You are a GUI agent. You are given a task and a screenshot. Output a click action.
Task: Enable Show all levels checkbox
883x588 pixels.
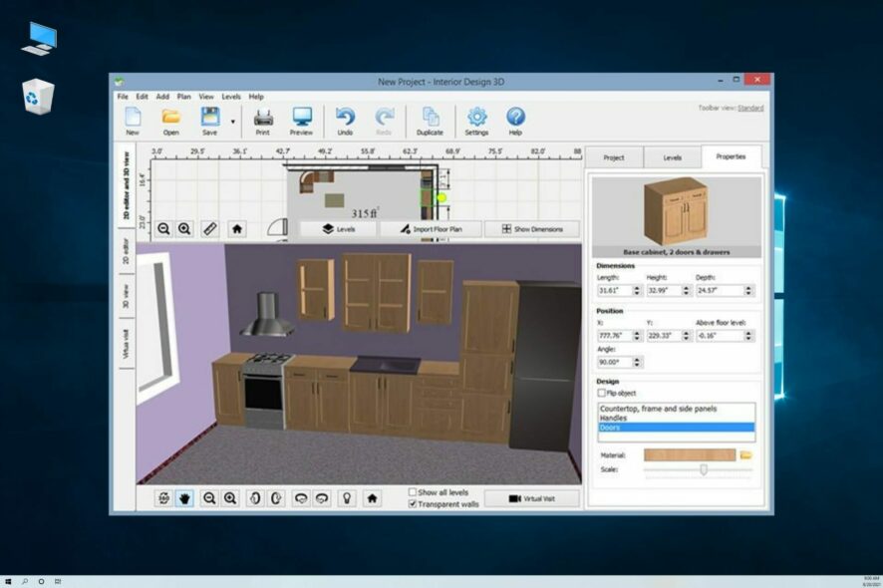pyautogui.click(x=413, y=492)
